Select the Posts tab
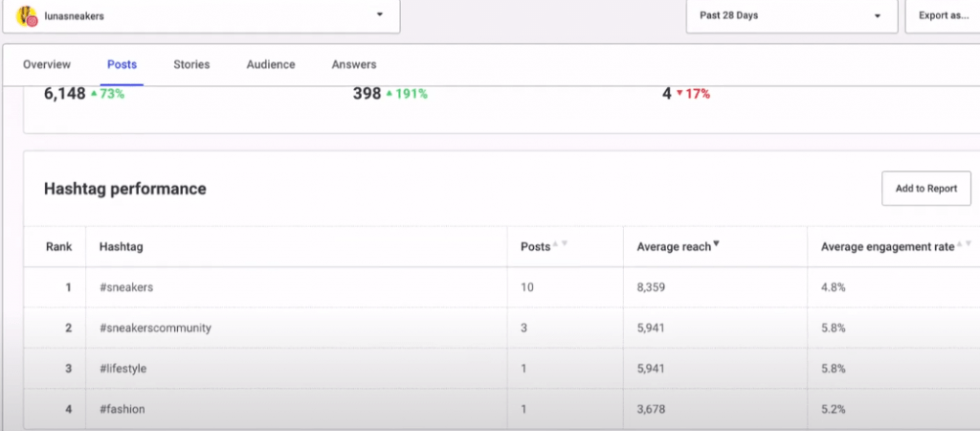This screenshot has width=980, height=431. [122, 64]
